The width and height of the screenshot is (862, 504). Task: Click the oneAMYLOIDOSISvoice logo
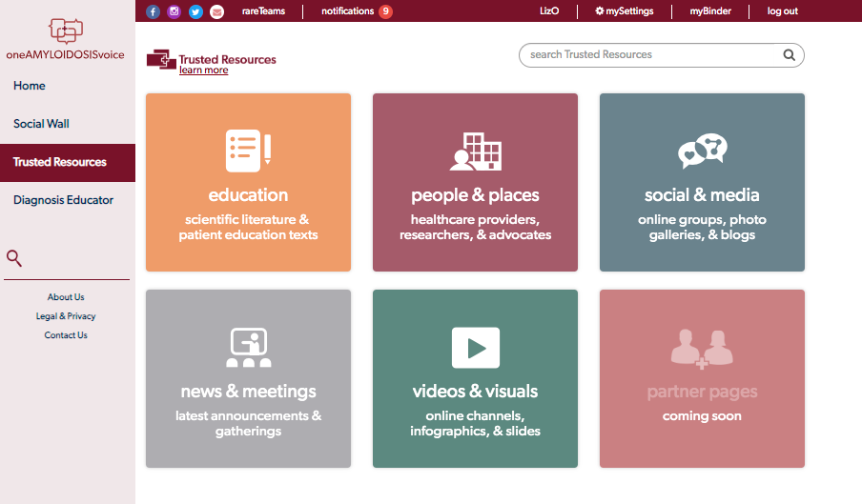[x=66, y=39]
